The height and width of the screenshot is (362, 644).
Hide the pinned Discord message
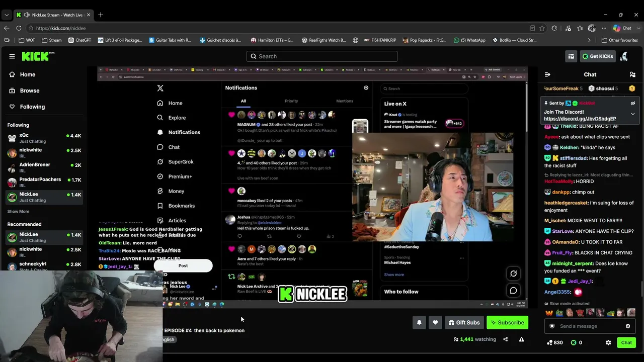point(632,103)
